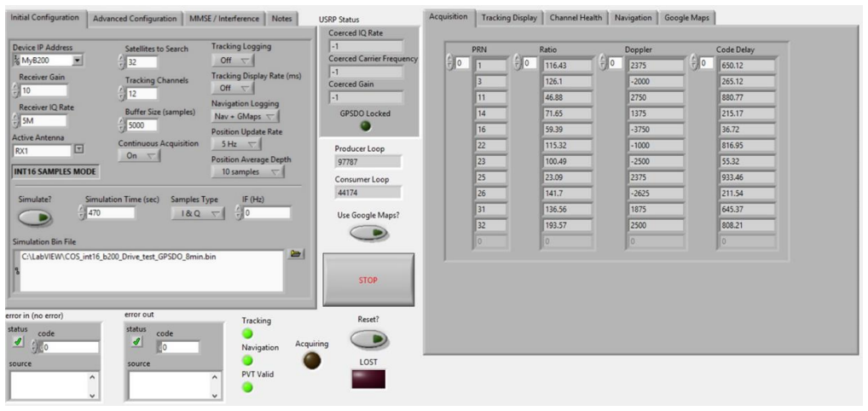The width and height of the screenshot is (868, 411).
Task: Open the Position Average Depth dropdown
Action: (247, 172)
